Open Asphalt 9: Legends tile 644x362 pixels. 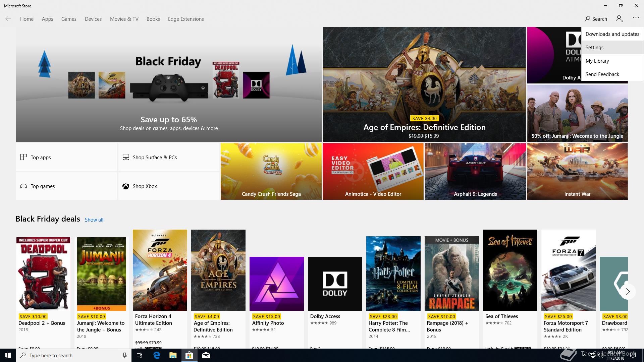click(475, 171)
